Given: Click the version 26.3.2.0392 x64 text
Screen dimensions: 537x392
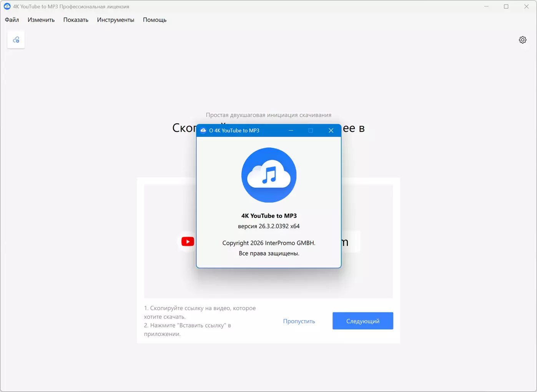Looking at the screenshot, I should pyautogui.click(x=269, y=226).
